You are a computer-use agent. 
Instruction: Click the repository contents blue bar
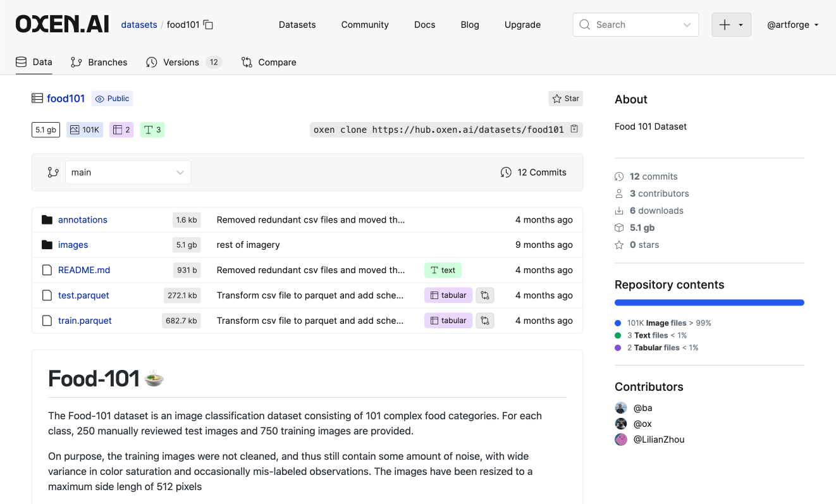[709, 303]
